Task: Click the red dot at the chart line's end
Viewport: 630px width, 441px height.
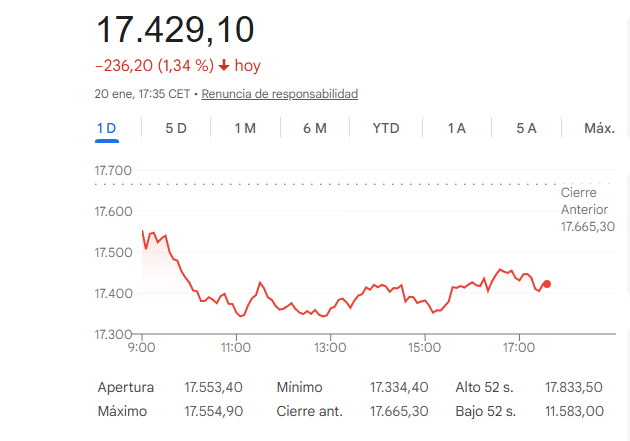Action: (x=546, y=284)
